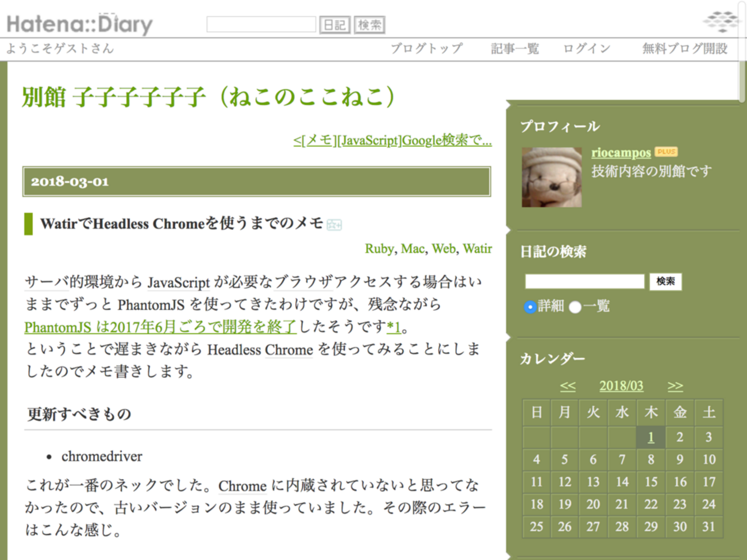Click the bookmark icon beside the article title
Viewport: 747px width, 560px height.
334,225
